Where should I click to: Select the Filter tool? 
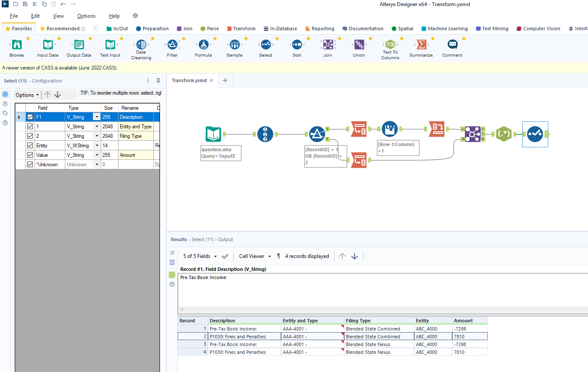pos(172,45)
